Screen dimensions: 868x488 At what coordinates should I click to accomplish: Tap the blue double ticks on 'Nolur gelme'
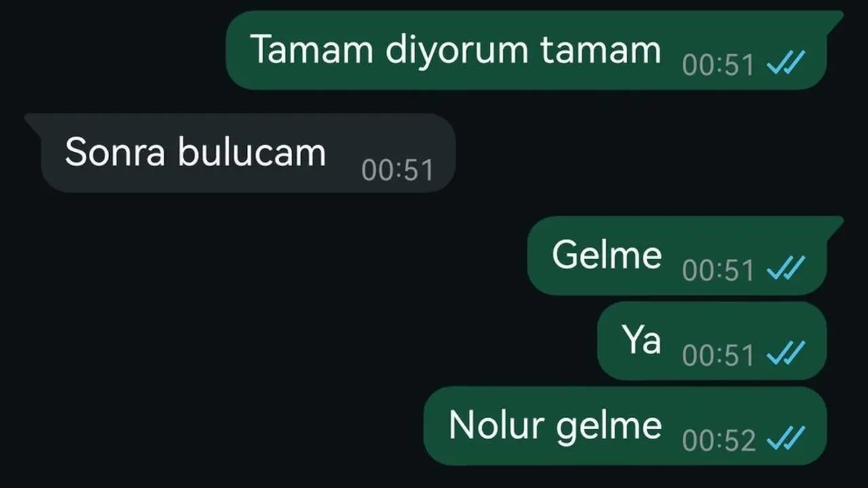785,439
